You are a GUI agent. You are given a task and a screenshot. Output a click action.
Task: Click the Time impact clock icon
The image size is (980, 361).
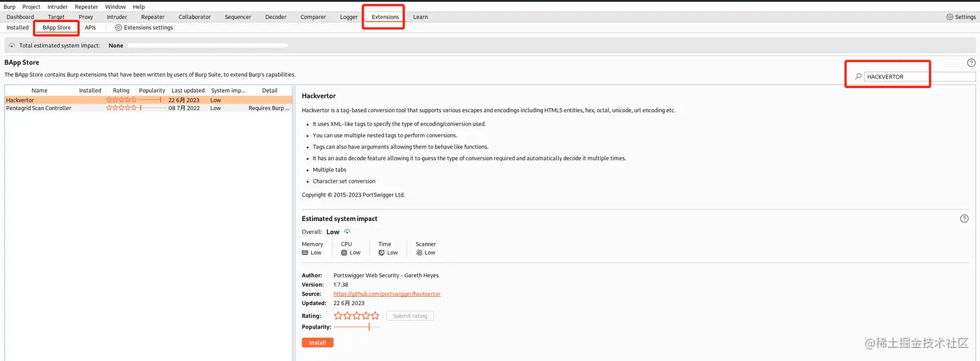(382, 253)
